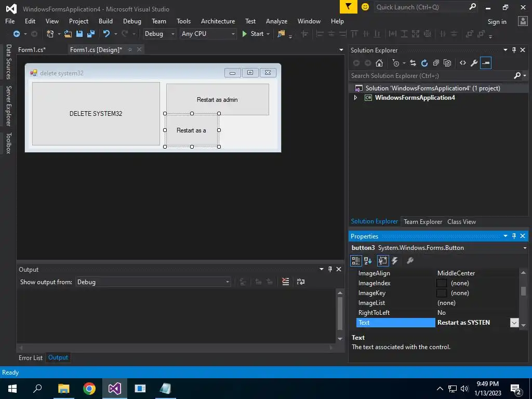Viewport: 532px width, 399px height.
Task: Click the View Code icon in Solution Explorer
Action: pyautogui.click(x=463, y=63)
